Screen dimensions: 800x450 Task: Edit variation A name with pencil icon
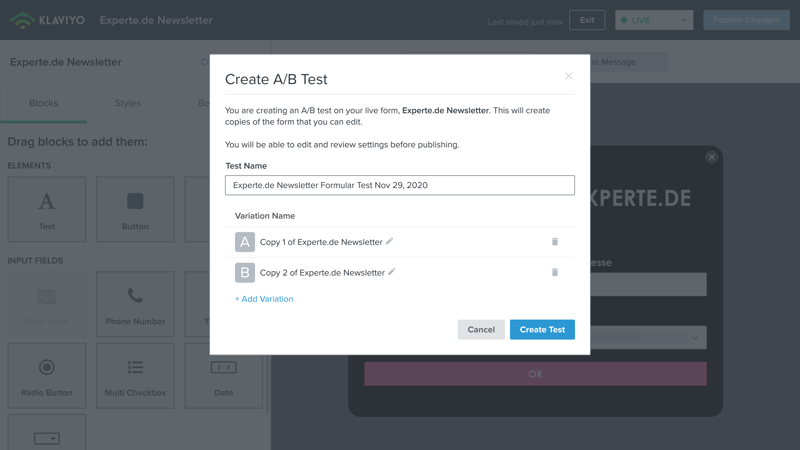389,241
